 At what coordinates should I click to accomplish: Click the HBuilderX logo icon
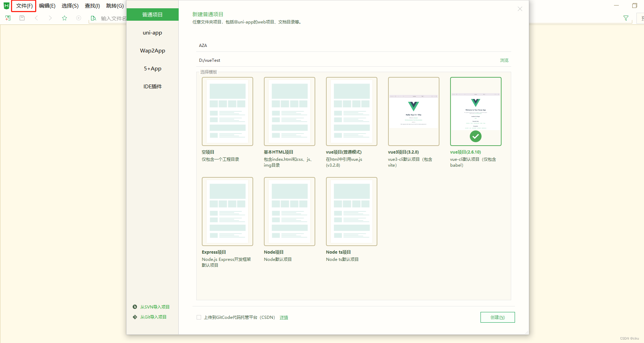click(x=6, y=6)
